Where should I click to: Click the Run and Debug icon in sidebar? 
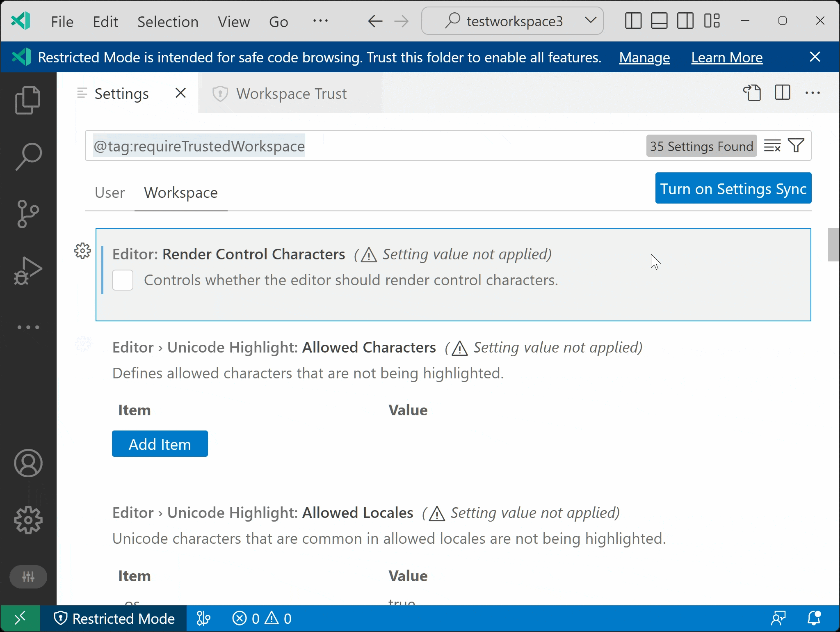tap(29, 270)
